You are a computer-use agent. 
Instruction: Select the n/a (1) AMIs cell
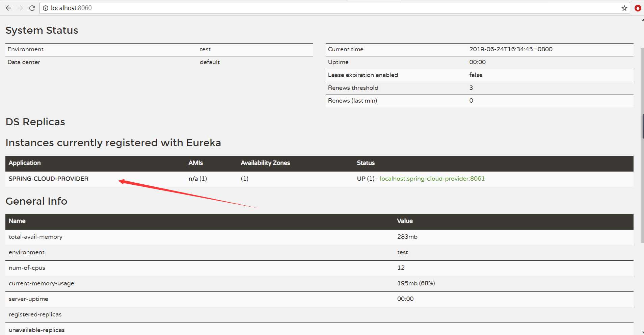tap(198, 179)
